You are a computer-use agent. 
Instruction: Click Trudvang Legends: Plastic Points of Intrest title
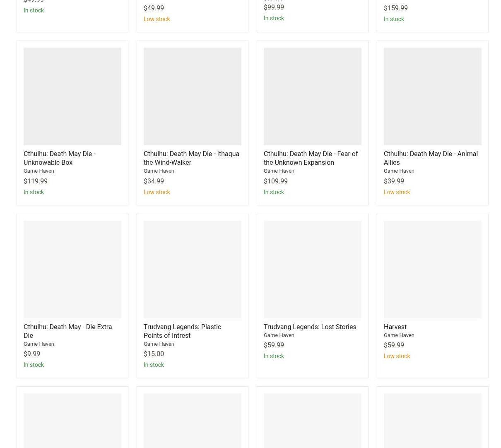[182, 331]
